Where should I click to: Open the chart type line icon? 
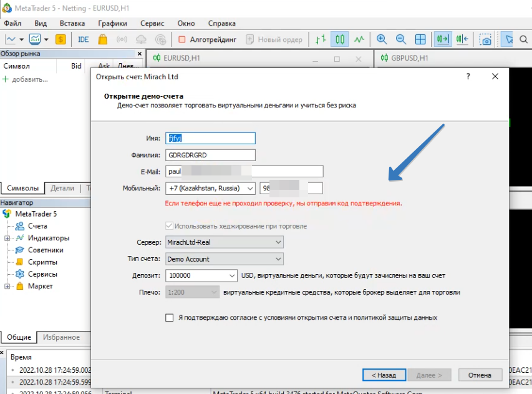pyautogui.click(x=11, y=39)
